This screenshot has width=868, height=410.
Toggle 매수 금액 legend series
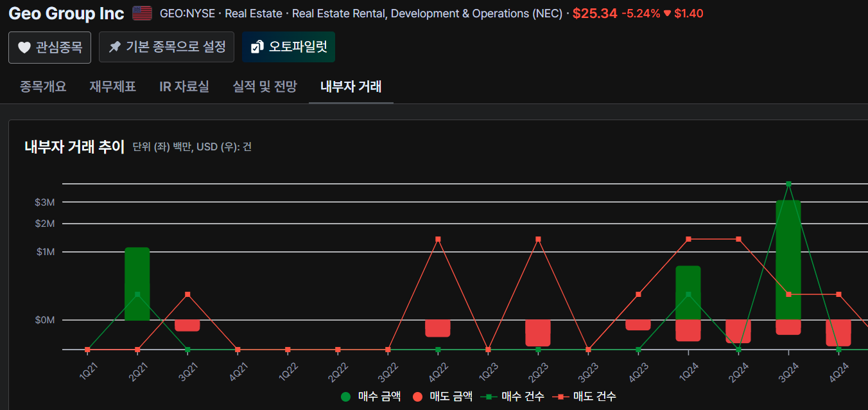pos(371,397)
